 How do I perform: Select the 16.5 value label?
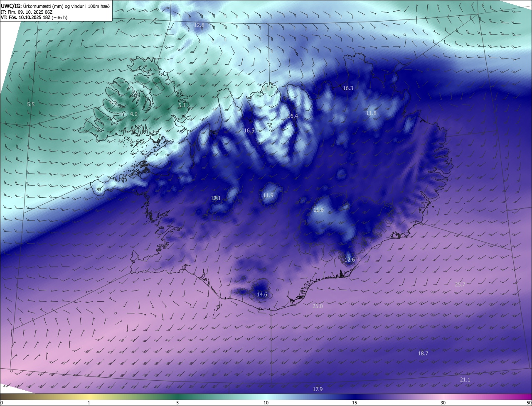pyautogui.click(x=249, y=131)
